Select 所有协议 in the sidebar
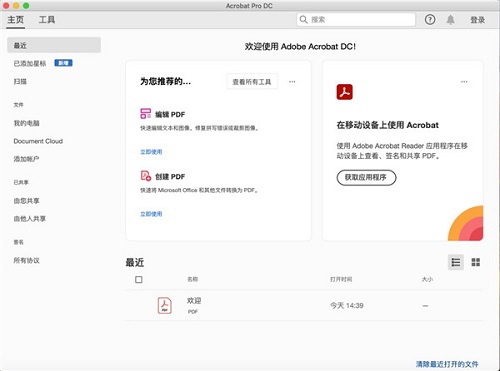The width and height of the screenshot is (500, 371). [x=26, y=261]
